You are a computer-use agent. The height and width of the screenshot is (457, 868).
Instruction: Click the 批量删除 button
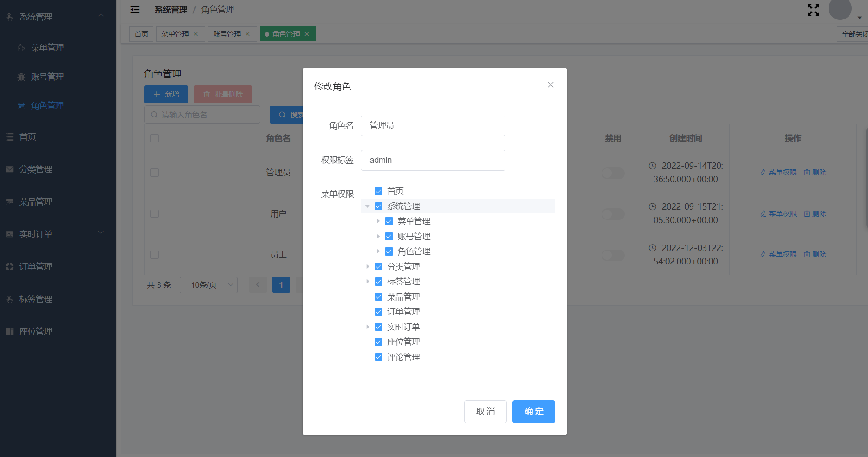click(x=223, y=95)
